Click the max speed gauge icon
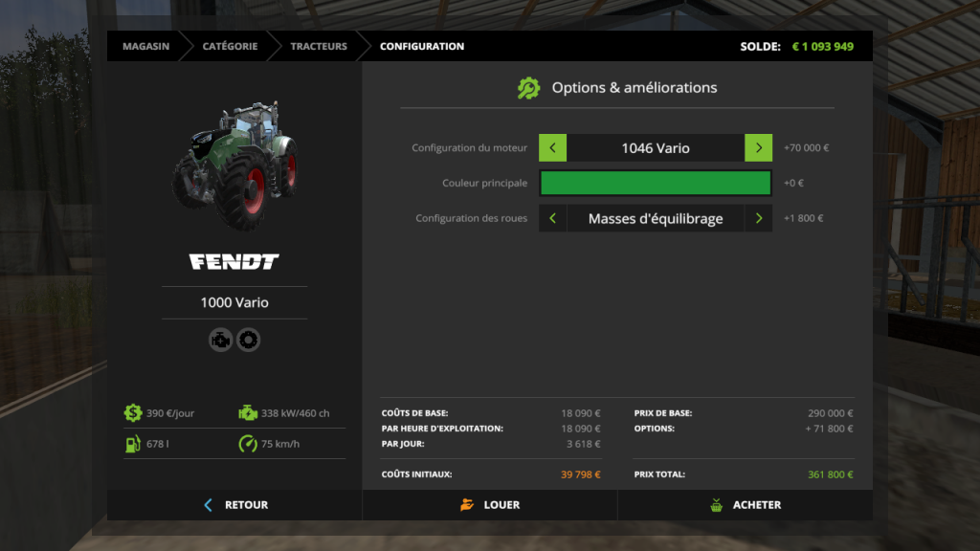This screenshot has width=980, height=551. [248, 444]
